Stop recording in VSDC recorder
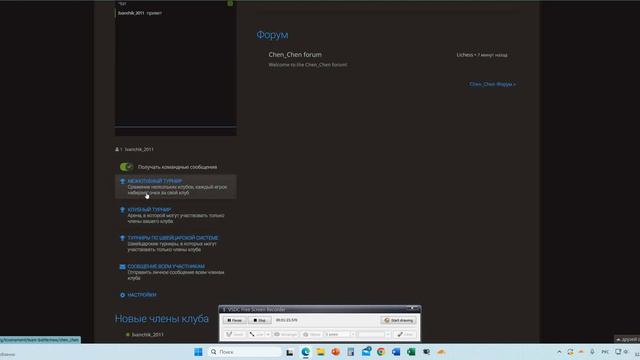The width and height of the screenshot is (640, 360). [259, 320]
